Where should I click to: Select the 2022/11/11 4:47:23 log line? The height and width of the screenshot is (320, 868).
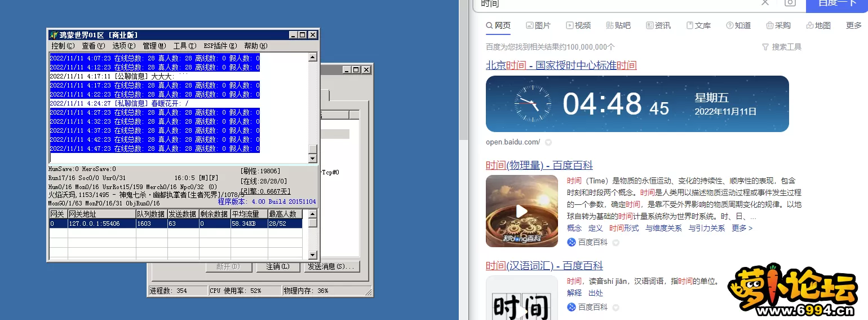154,148
